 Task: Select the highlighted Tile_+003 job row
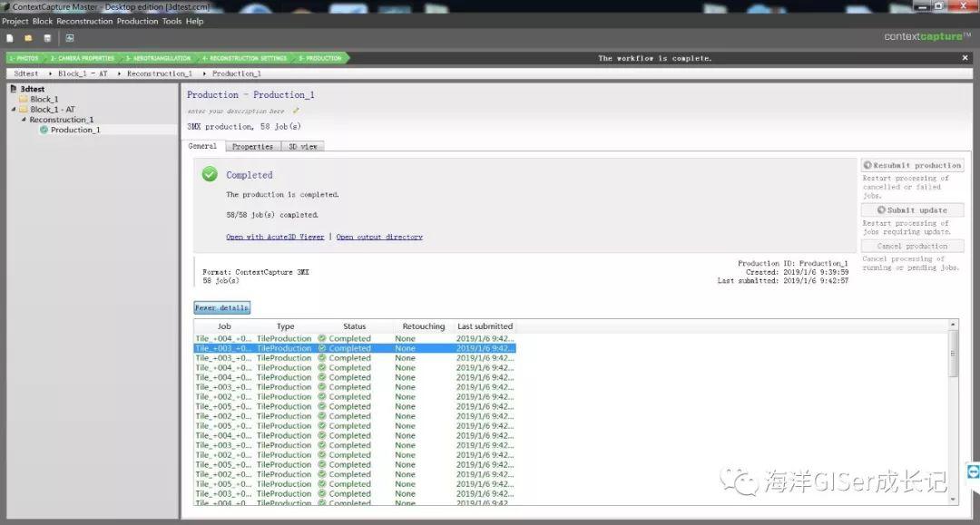click(355, 348)
